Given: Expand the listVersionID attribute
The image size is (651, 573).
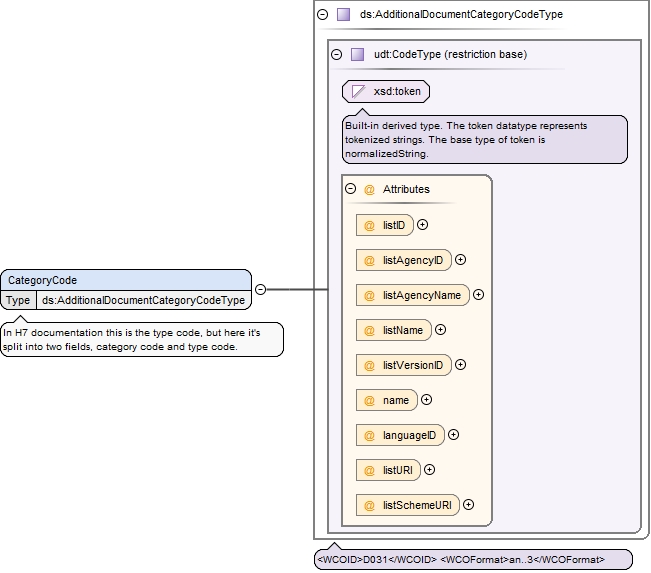Looking at the screenshot, I should tap(460, 365).
